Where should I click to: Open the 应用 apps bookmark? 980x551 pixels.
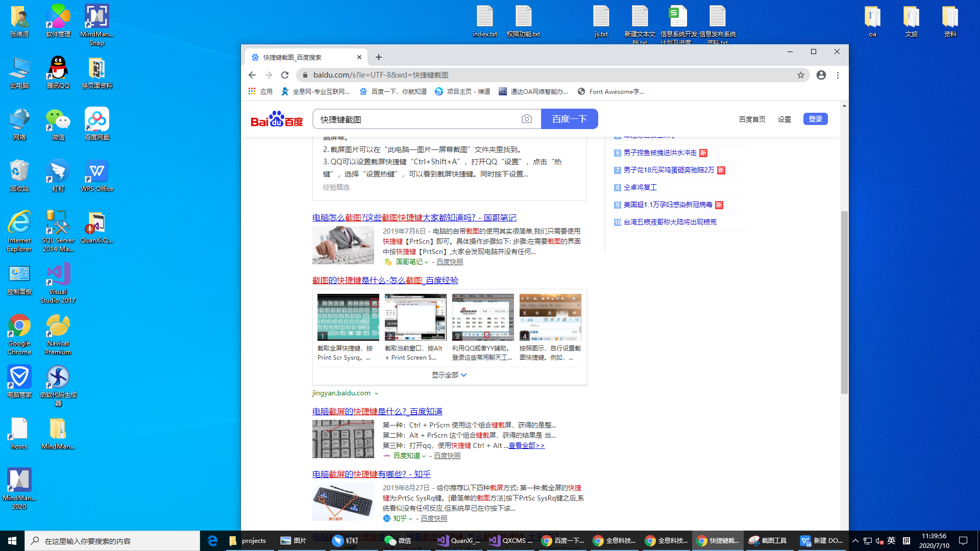(260, 91)
